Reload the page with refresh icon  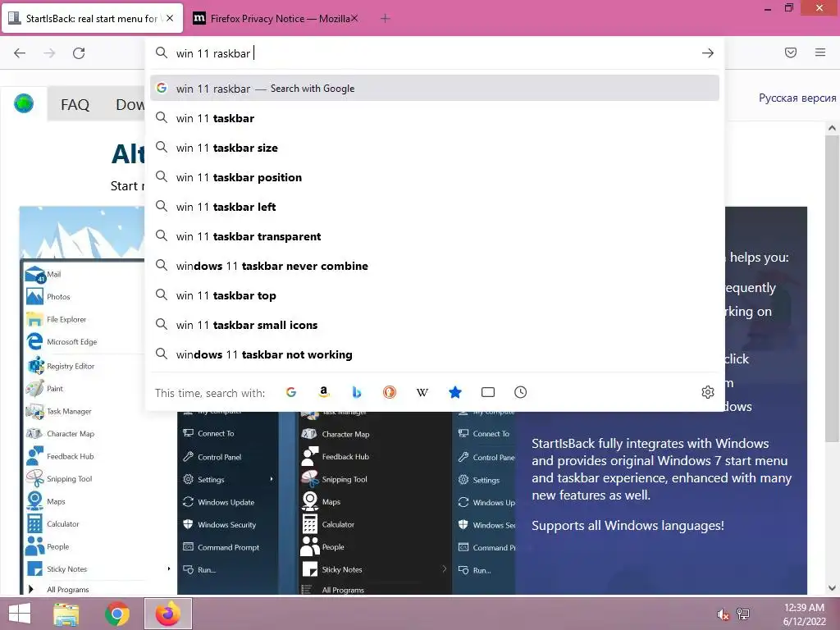point(79,53)
